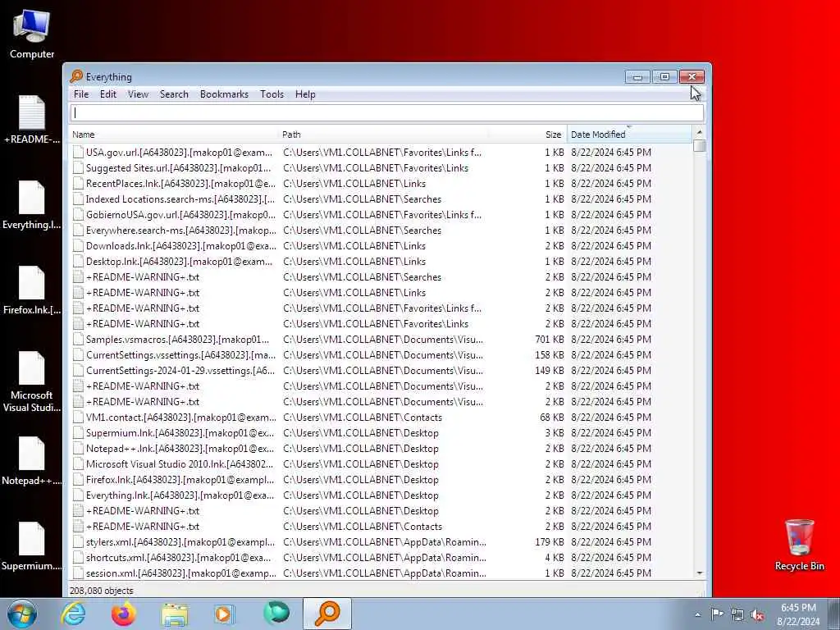Open the Recycle Bin desktop icon
Image resolution: width=840 pixels, height=630 pixels.
click(x=799, y=546)
